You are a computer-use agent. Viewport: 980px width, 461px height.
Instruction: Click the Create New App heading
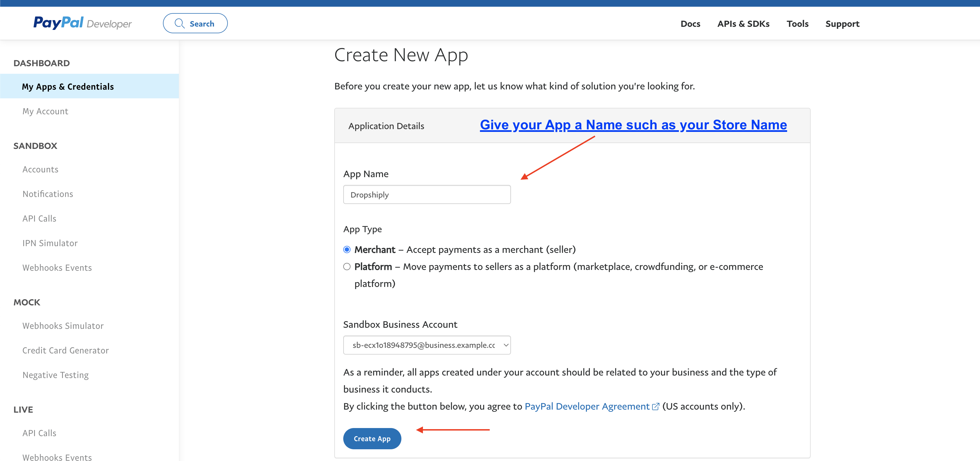tap(401, 55)
